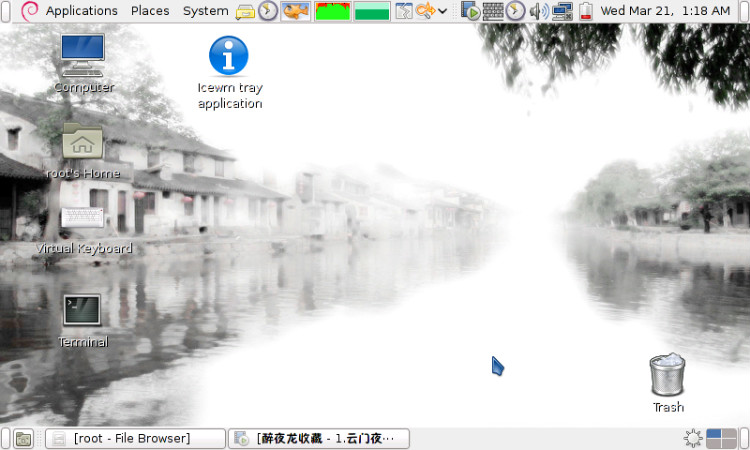Switch to the media player taskbar window
Image resolution: width=750 pixels, height=450 pixels.
pos(319,439)
